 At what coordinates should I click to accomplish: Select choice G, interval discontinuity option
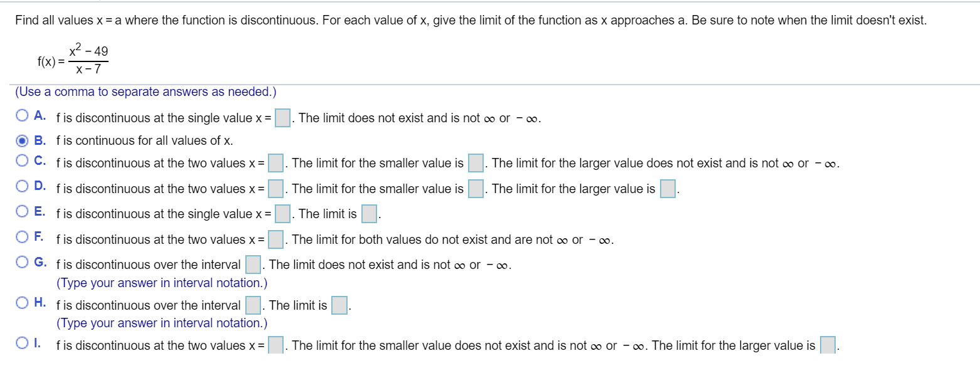pos(21,263)
